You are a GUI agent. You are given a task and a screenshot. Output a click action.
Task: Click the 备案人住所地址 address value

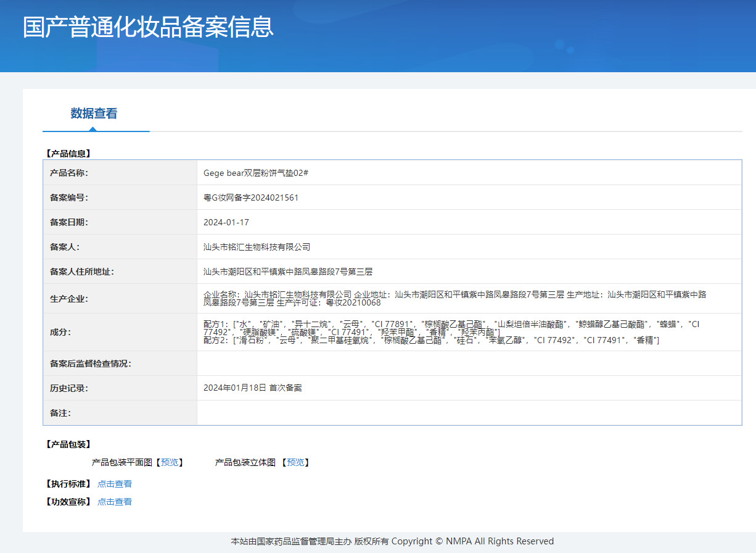[x=288, y=272]
